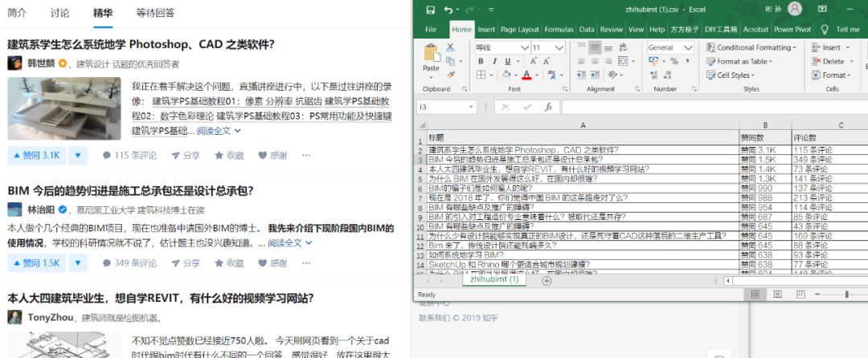Screen dimensions: 868x358
Task: Click the Decrease Font Size icon
Action: (547, 61)
